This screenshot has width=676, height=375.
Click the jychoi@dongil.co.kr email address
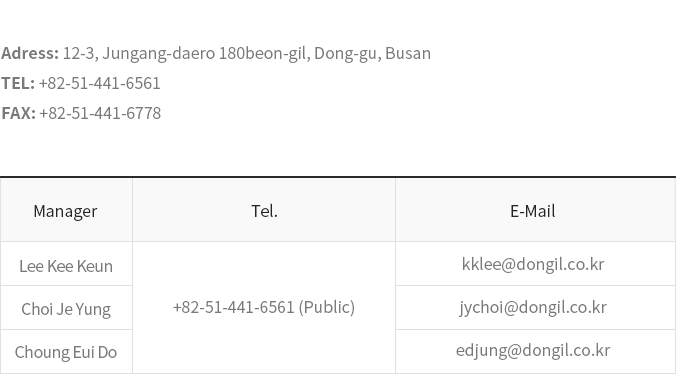(x=533, y=307)
